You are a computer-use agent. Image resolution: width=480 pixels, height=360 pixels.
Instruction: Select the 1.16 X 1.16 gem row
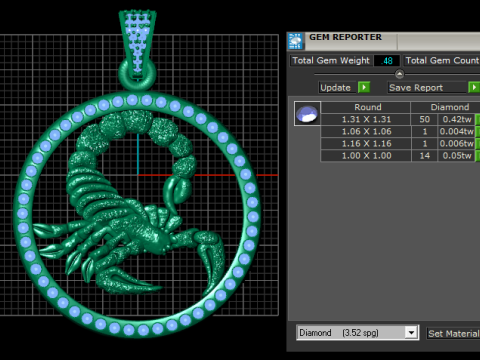(x=400, y=144)
